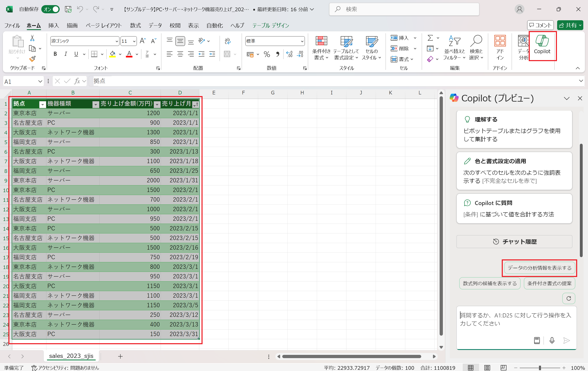Toggle italic formatting
Image resolution: width=588 pixels, height=371 pixels.
pos(65,54)
